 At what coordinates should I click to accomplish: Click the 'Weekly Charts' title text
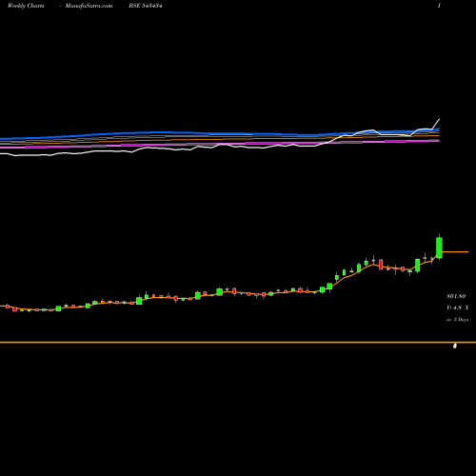(x=26, y=6)
